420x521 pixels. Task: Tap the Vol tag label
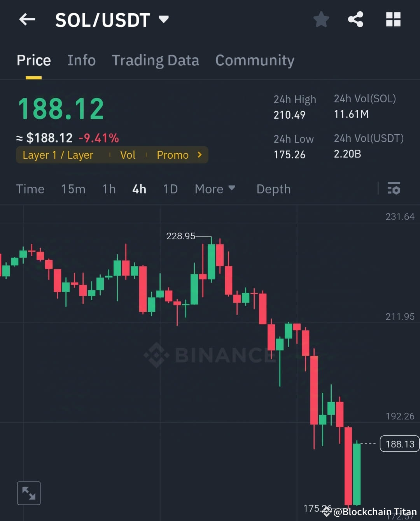pos(128,154)
